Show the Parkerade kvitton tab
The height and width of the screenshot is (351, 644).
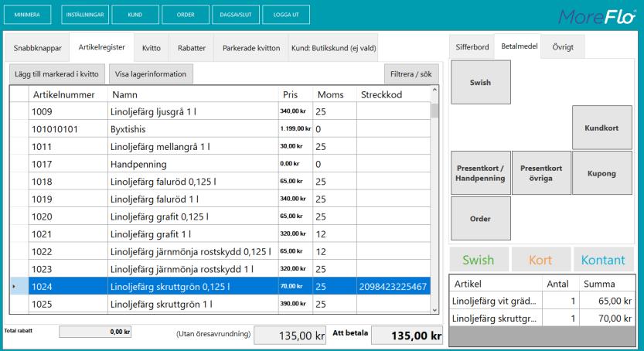tap(251, 48)
